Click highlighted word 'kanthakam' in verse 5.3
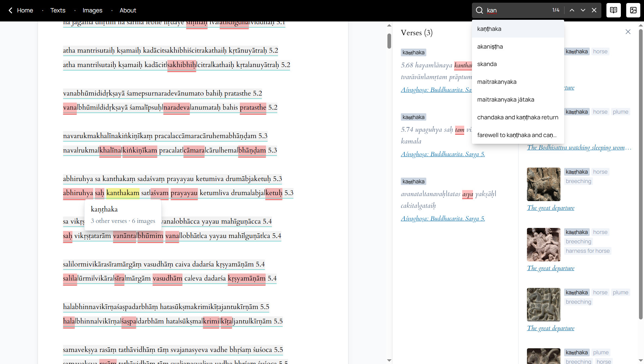 123,193
